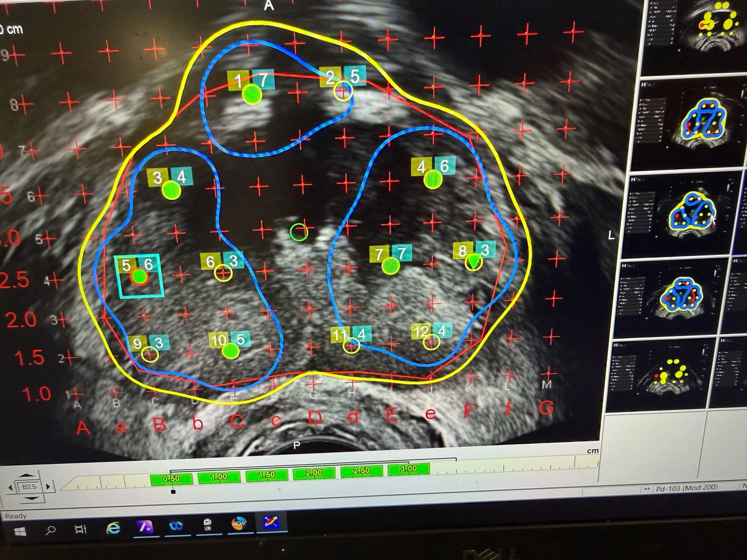Select highlighted needle 5 marker with 6 seeds

click(x=139, y=277)
